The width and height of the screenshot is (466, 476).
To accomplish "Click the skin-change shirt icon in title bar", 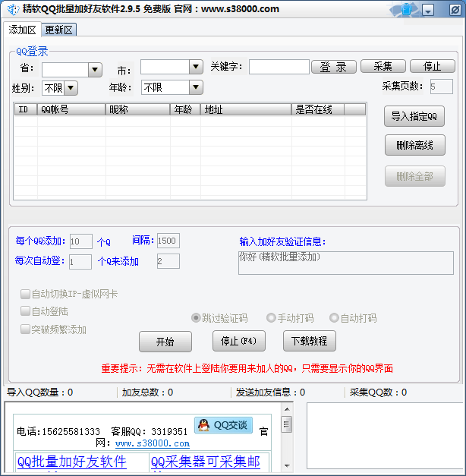I will tap(409, 10).
